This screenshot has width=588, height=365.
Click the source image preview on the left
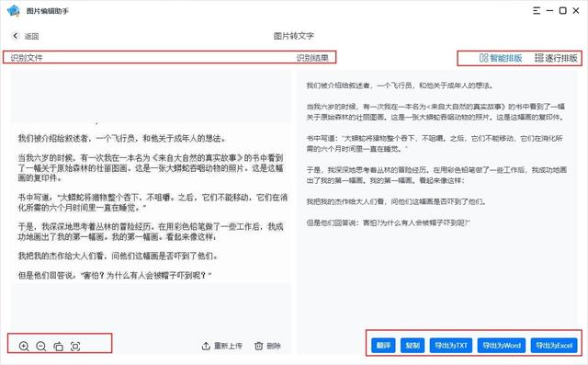[x=151, y=202]
